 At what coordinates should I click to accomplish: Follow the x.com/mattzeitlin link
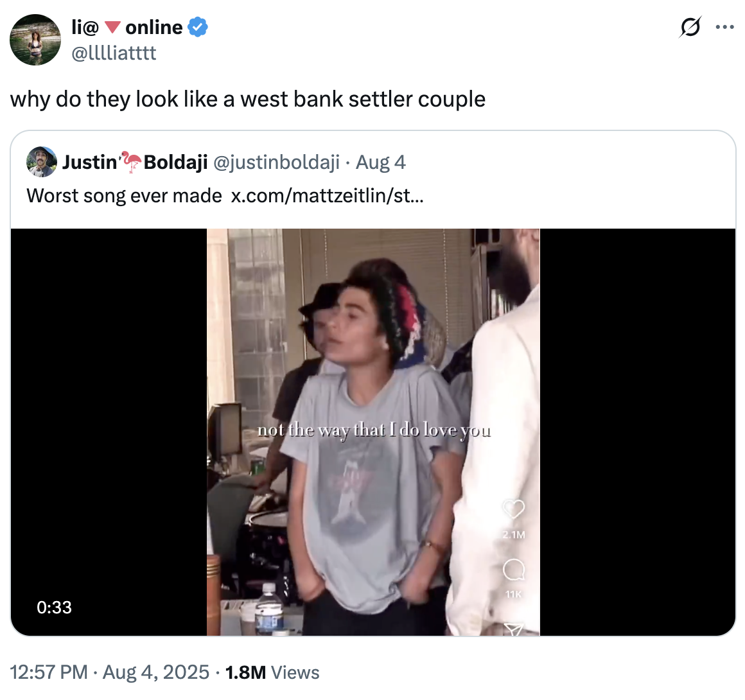327,195
